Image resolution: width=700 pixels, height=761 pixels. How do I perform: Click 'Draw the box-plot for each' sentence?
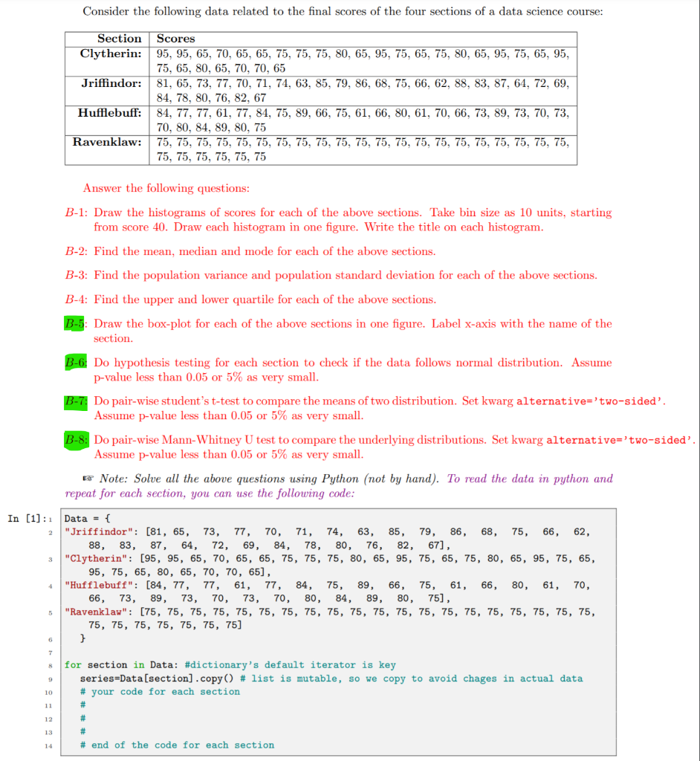click(x=352, y=331)
